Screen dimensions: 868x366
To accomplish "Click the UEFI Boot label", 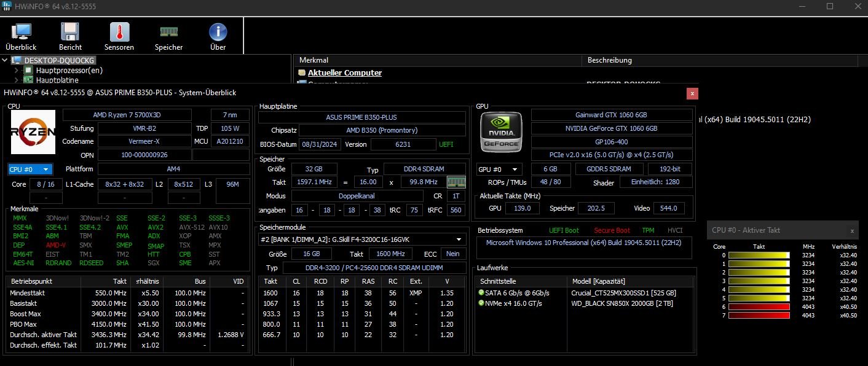I will [x=564, y=230].
